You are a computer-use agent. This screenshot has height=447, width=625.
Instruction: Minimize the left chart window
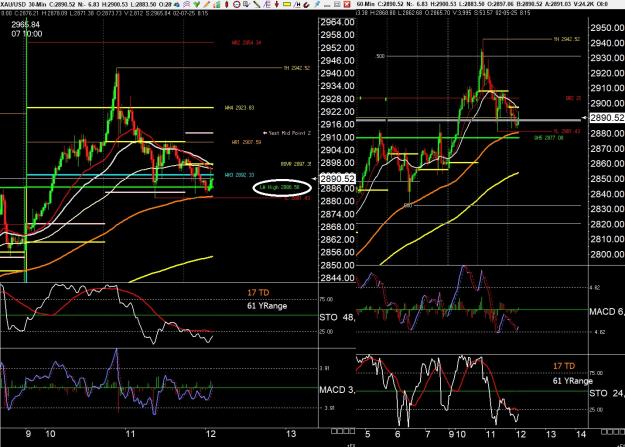point(327,5)
